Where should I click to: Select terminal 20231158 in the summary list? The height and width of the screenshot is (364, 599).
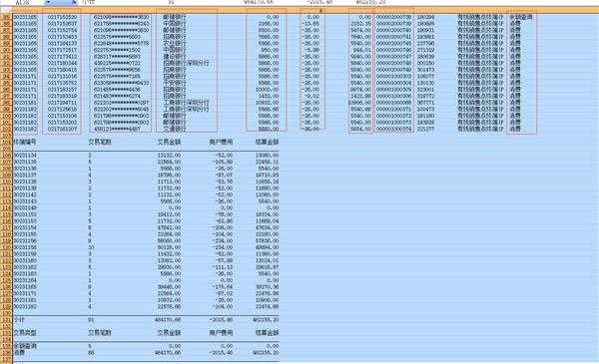coord(25,247)
